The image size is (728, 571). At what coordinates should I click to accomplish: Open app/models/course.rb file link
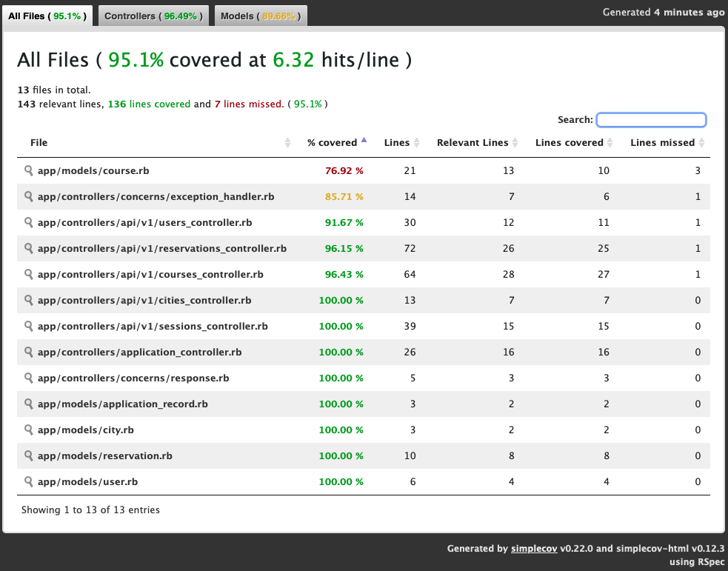click(x=93, y=171)
